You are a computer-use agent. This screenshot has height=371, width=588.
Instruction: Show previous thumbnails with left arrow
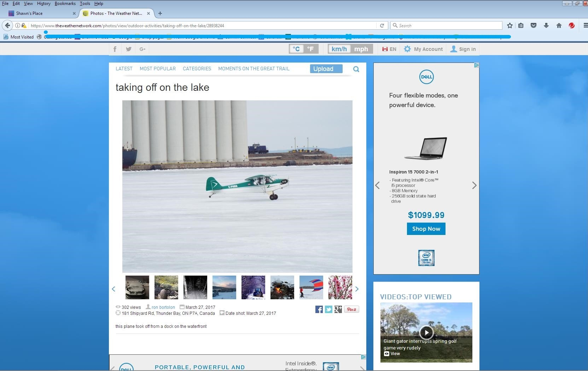click(113, 289)
